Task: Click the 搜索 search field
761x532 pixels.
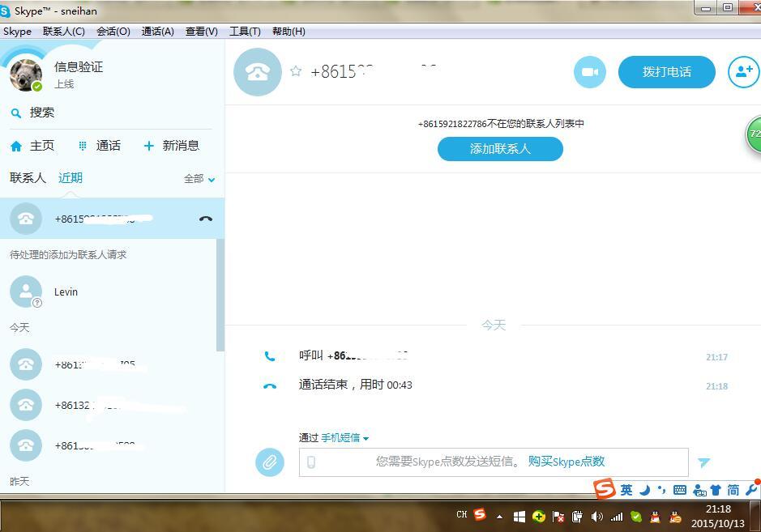Action: click(112, 113)
